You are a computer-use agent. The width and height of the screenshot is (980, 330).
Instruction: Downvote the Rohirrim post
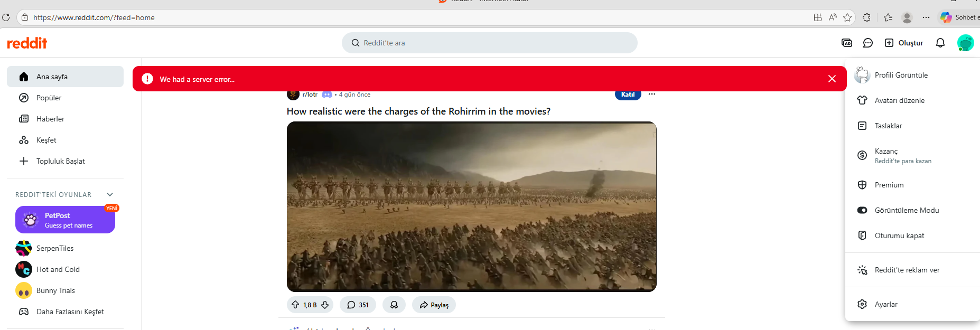[x=325, y=305]
